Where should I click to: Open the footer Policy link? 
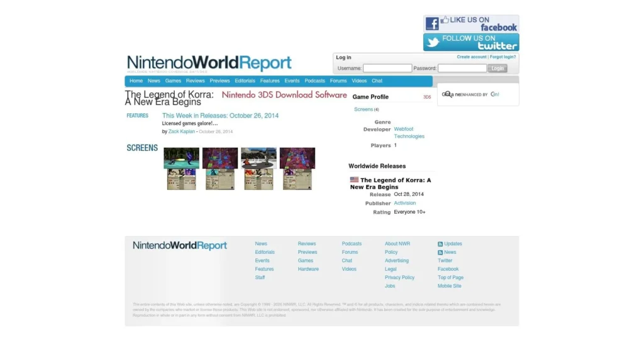pyautogui.click(x=391, y=253)
